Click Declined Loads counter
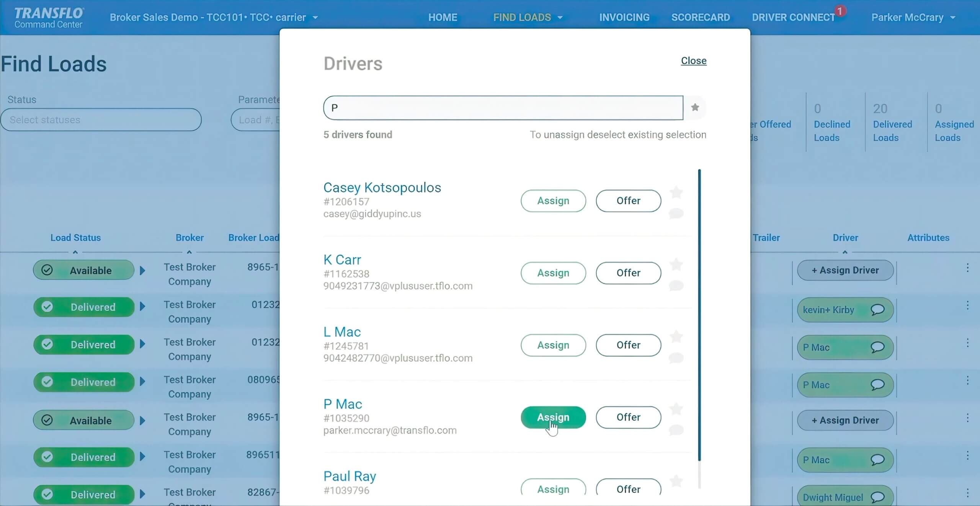This screenshot has height=506, width=980. coord(832,122)
